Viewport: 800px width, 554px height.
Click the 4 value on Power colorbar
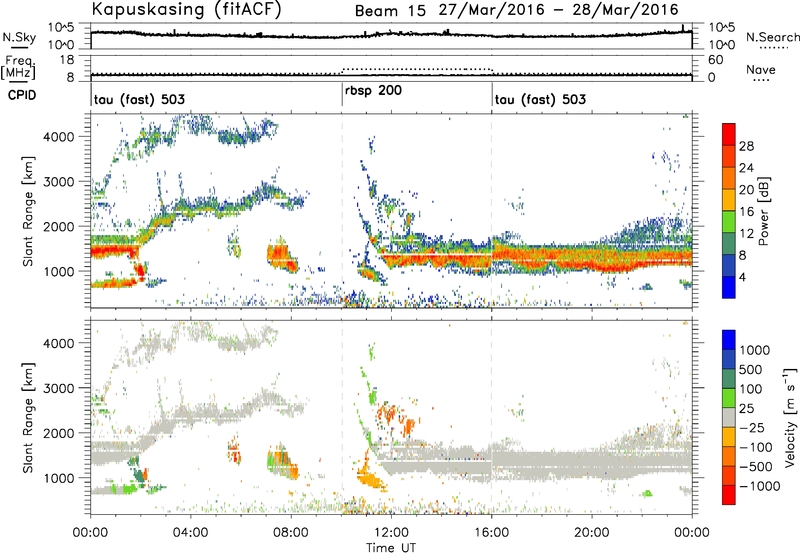tap(743, 277)
